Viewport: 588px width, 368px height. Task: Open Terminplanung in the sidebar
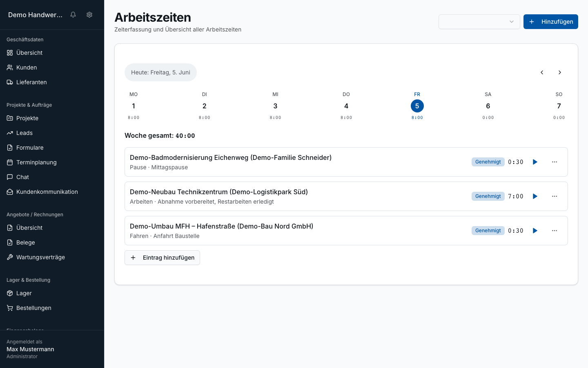(x=52, y=162)
